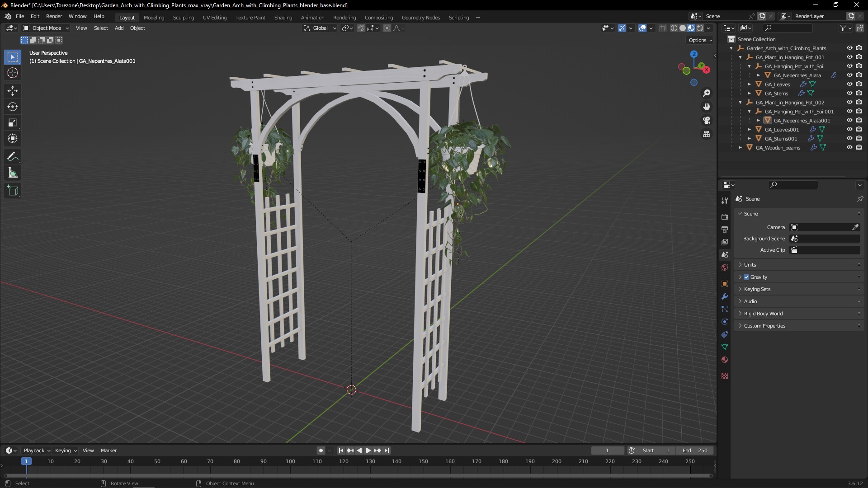The width and height of the screenshot is (868, 488).
Task: Toggle snapping magnet icon
Action: [361, 28]
